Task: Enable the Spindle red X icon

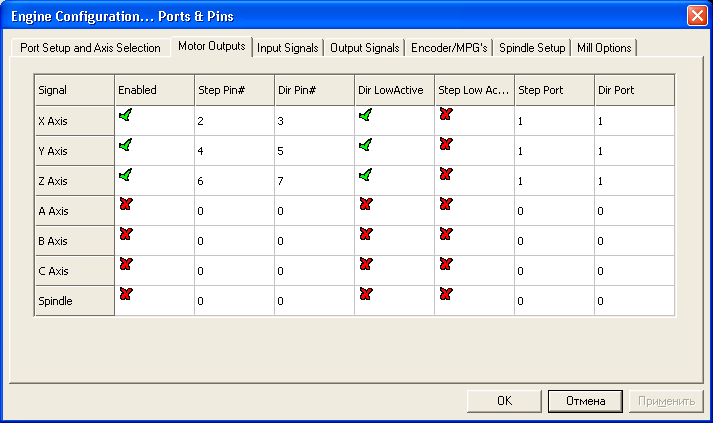Action: (125, 295)
